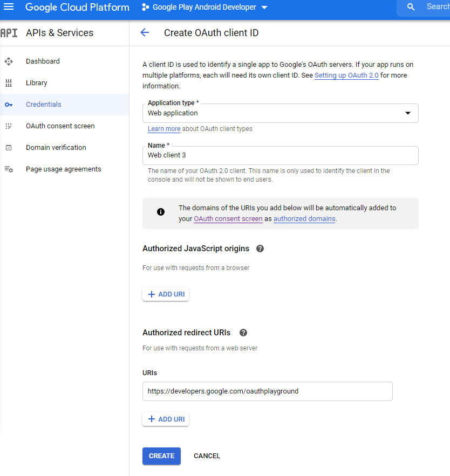The width and height of the screenshot is (450, 476).
Task: Click the blue CREATE button
Action: coord(161,456)
